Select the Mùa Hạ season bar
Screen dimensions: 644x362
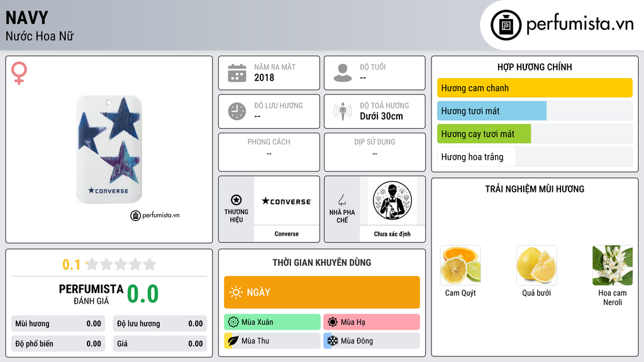coord(372,322)
